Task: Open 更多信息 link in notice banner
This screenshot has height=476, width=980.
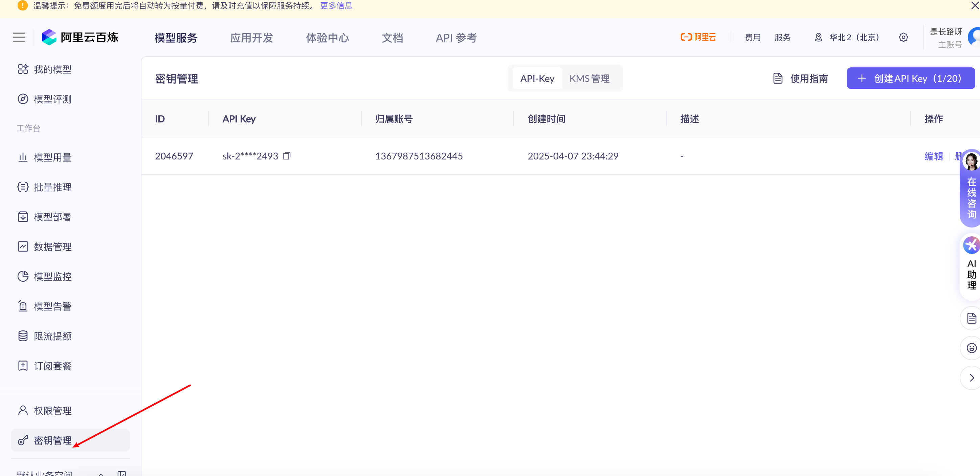Action: [336, 6]
